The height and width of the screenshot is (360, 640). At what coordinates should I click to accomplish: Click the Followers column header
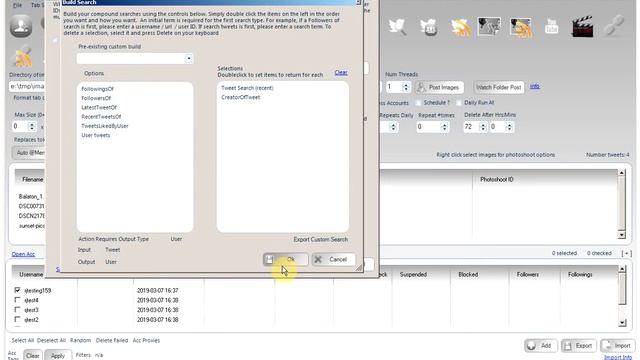coord(528,275)
